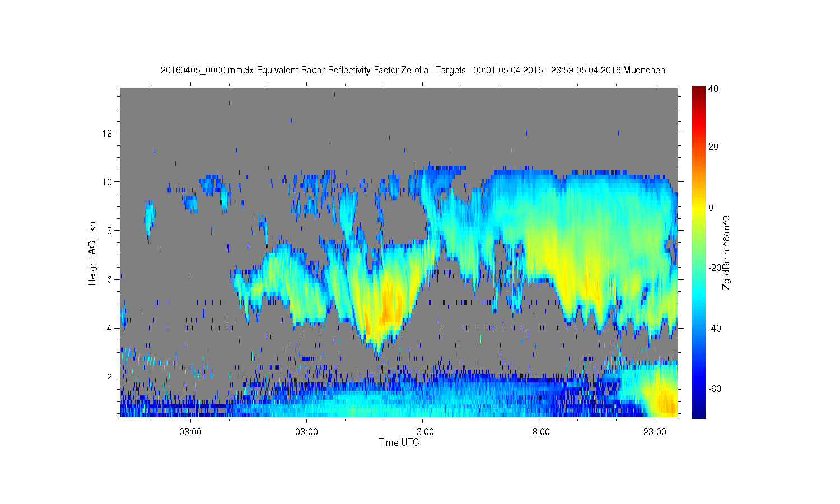Select the -60 value on the colorbar scale
The image size is (840, 504).
[714, 389]
